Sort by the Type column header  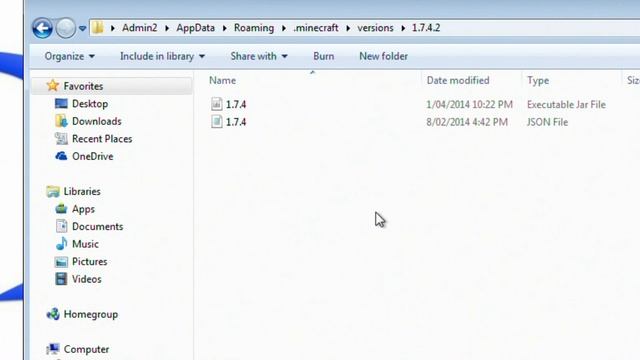point(538,81)
